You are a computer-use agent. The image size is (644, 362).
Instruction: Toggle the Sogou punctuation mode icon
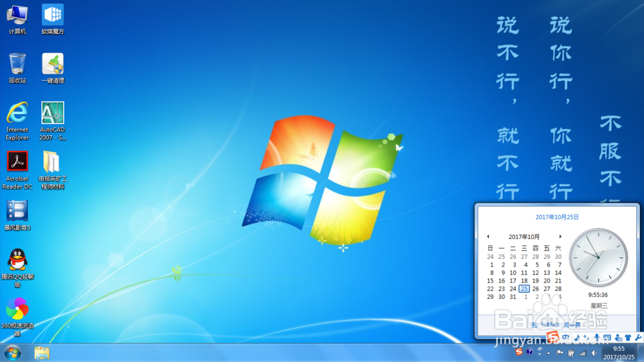pyautogui.click(x=586, y=338)
